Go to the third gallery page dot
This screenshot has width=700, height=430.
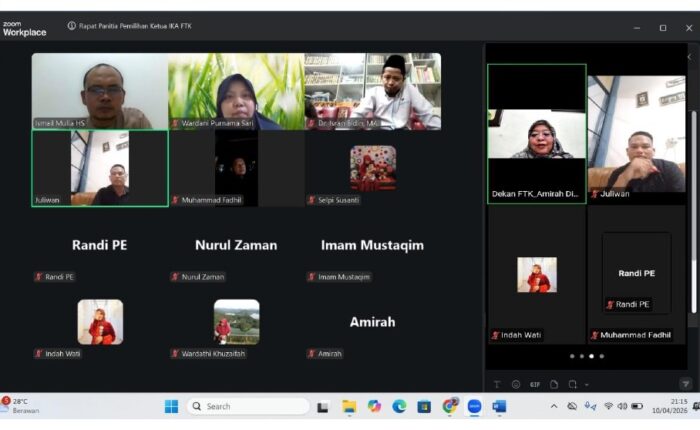(591, 356)
